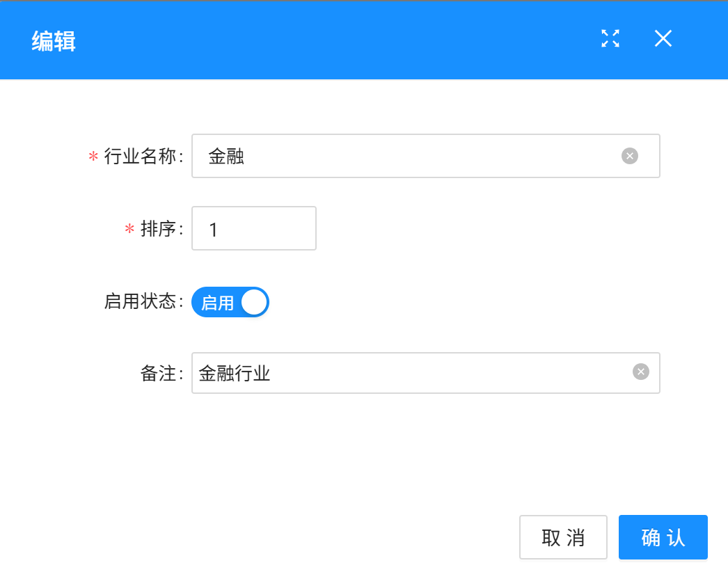Disable the enabled status toggle

[x=230, y=302]
